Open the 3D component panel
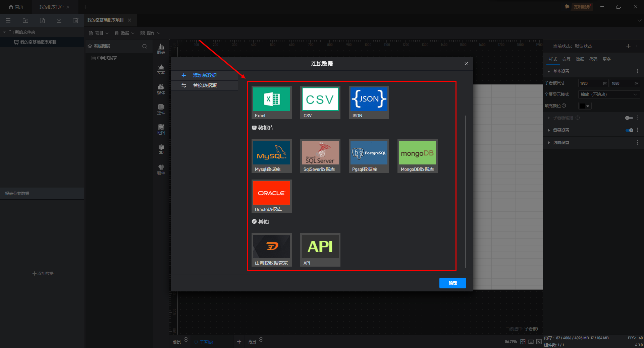Viewport: 644px width, 348px height. tap(161, 149)
